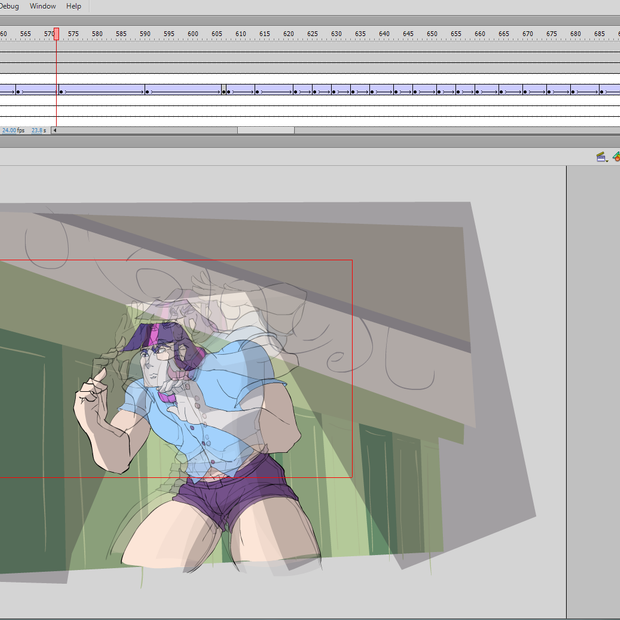Jump to frame 680 on timeline ruler
This screenshot has height=620, width=620.
tap(576, 34)
